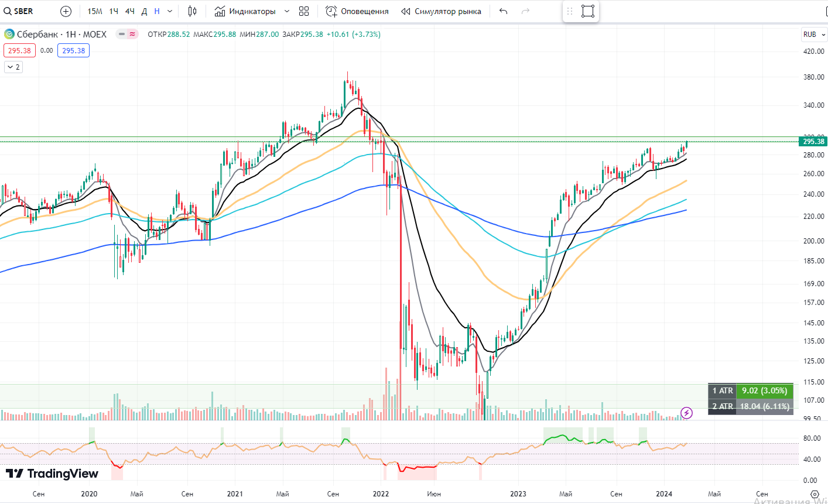Open chart settings gear in the bottom corner
828x504 pixels.
[x=814, y=495]
